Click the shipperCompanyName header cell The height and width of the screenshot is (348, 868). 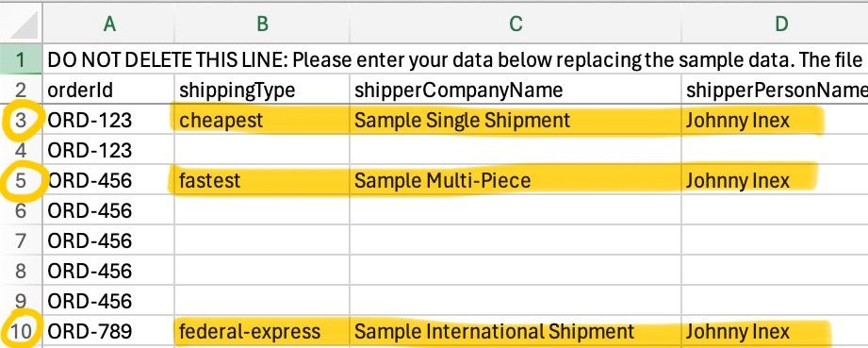pyautogui.click(x=516, y=90)
